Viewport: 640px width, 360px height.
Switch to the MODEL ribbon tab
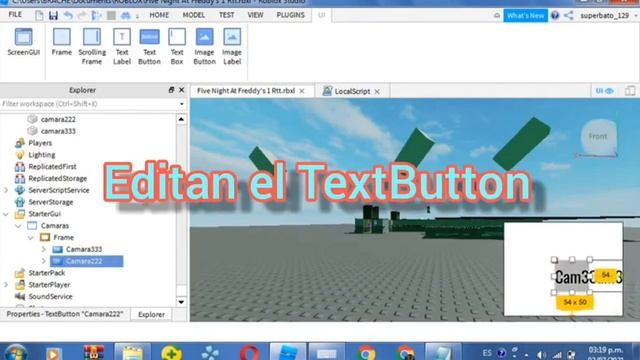click(193, 15)
